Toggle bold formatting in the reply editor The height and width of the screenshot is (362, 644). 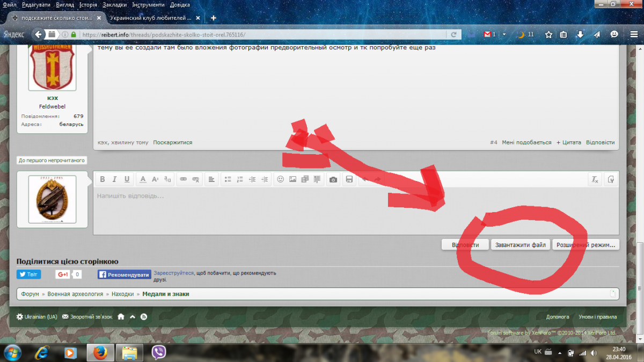pos(101,179)
